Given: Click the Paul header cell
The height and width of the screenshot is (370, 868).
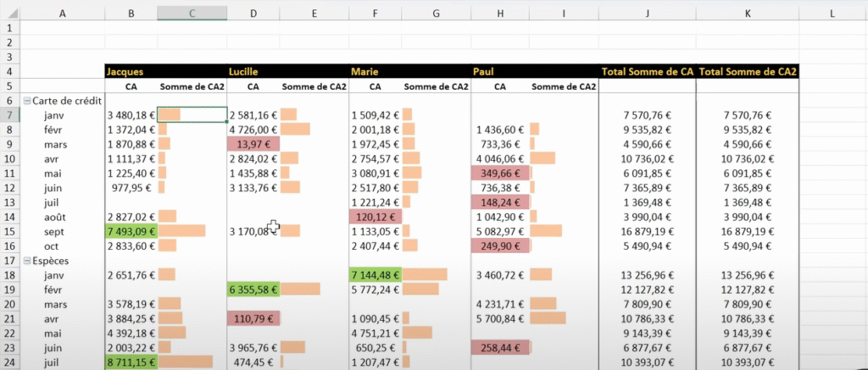Looking at the screenshot, I should (x=500, y=71).
